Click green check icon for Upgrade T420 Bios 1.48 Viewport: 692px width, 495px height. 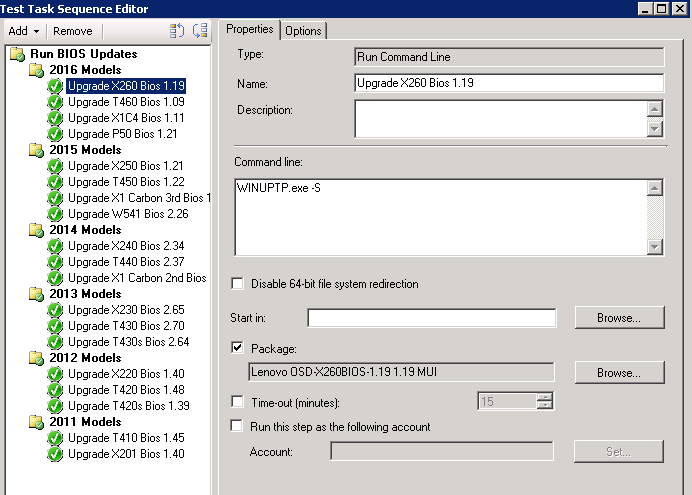pyautogui.click(x=55, y=390)
